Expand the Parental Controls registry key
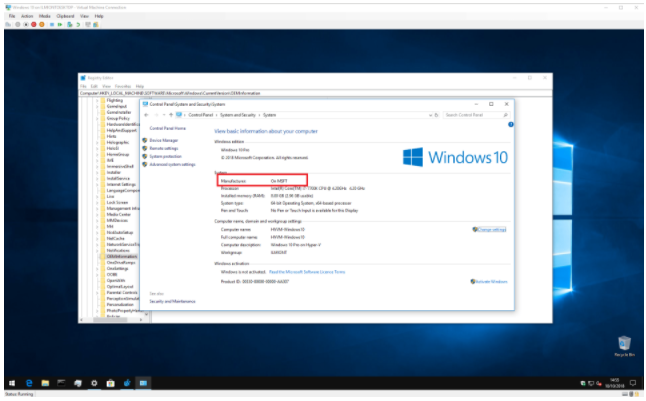The image size is (646, 401). (x=97, y=292)
